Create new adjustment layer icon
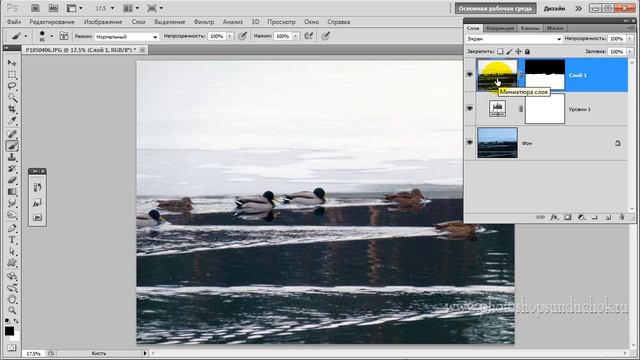 pyautogui.click(x=581, y=217)
